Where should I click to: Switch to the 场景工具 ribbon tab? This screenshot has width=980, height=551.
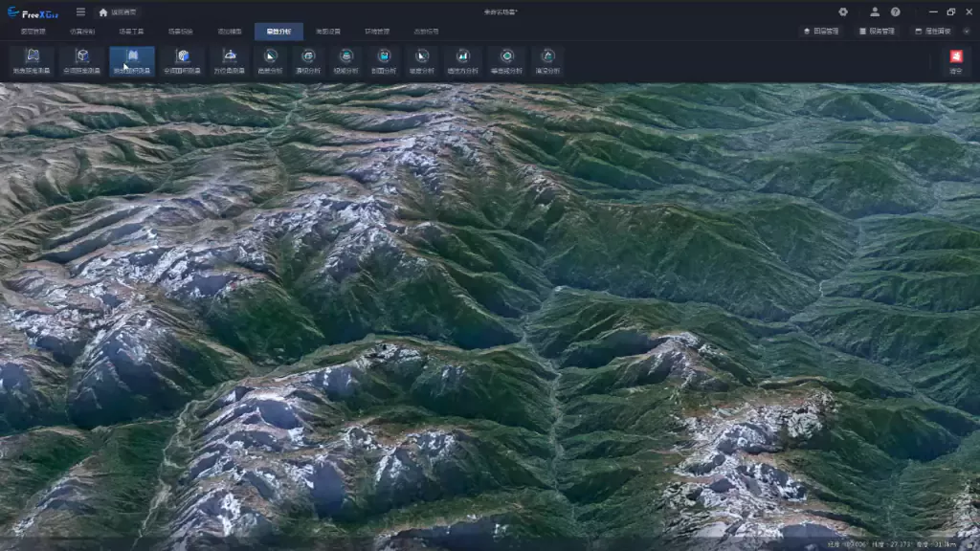point(131,32)
